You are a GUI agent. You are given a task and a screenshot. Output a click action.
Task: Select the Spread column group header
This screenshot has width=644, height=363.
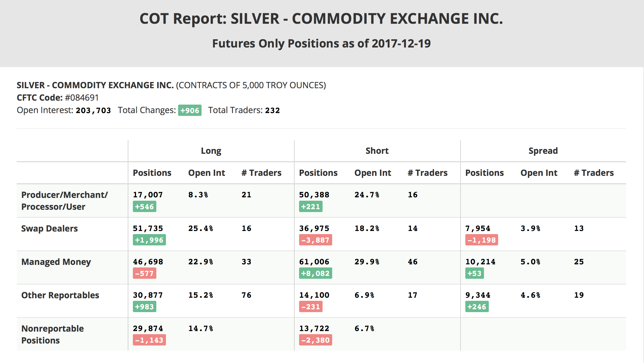point(543,151)
